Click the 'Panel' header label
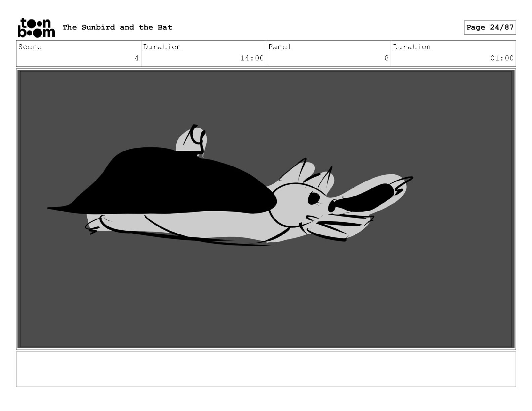532x411 pixels. tap(280, 47)
